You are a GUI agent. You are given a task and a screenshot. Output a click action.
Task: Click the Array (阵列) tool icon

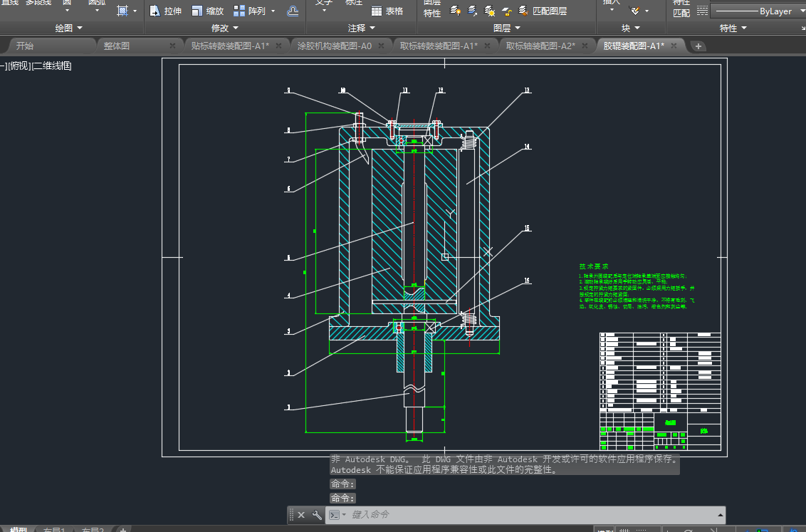[240, 11]
